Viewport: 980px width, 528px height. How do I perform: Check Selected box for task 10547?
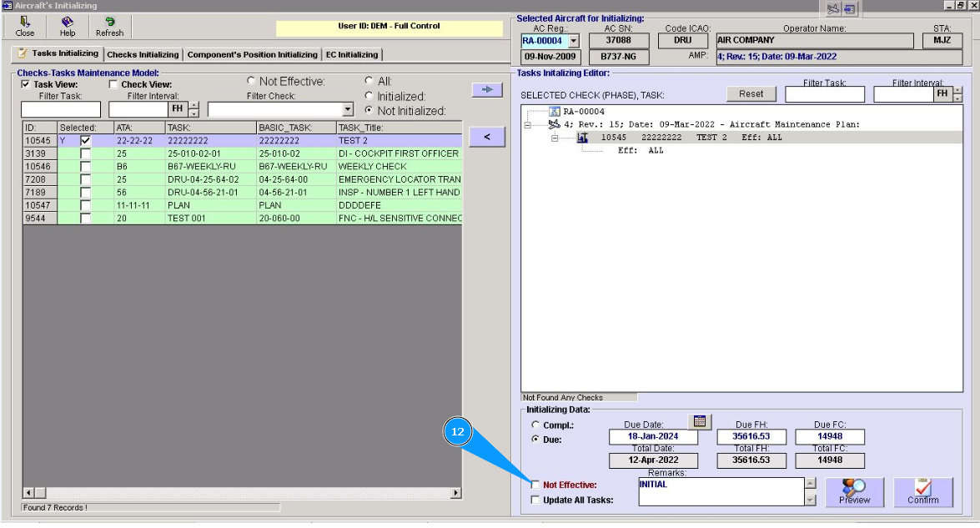86,205
